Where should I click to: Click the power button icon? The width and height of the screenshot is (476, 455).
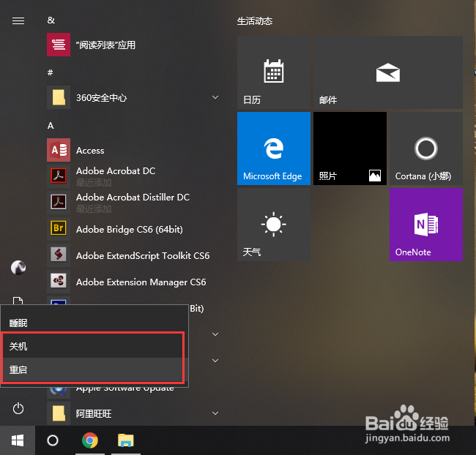18,408
